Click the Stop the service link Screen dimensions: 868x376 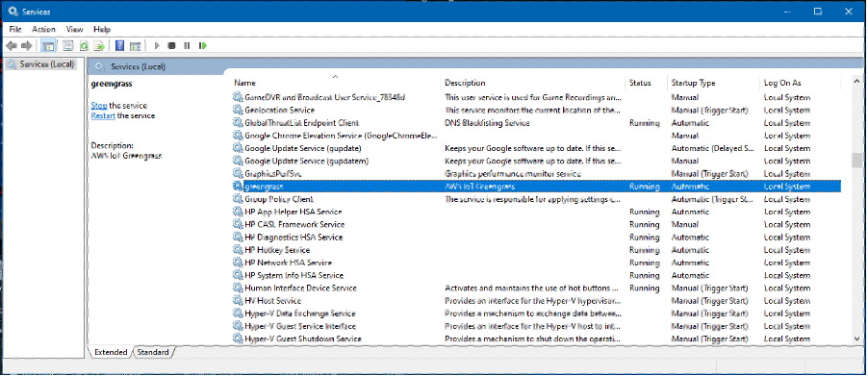pyautogui.click(x=99, y=105)
